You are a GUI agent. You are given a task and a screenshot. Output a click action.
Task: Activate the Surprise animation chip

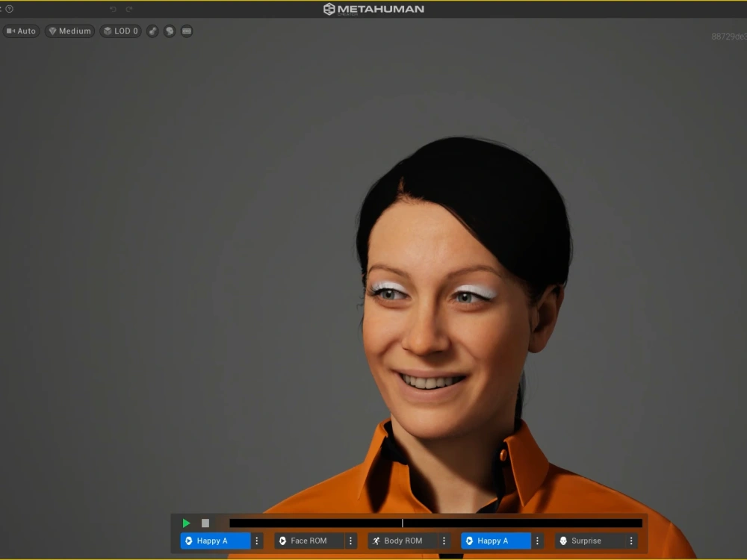coord(590,540)
